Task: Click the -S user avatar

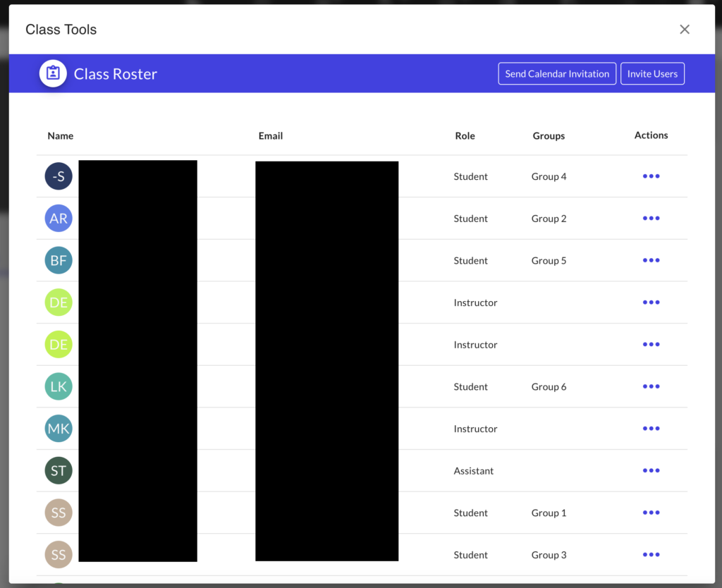Action: point(59,176)
